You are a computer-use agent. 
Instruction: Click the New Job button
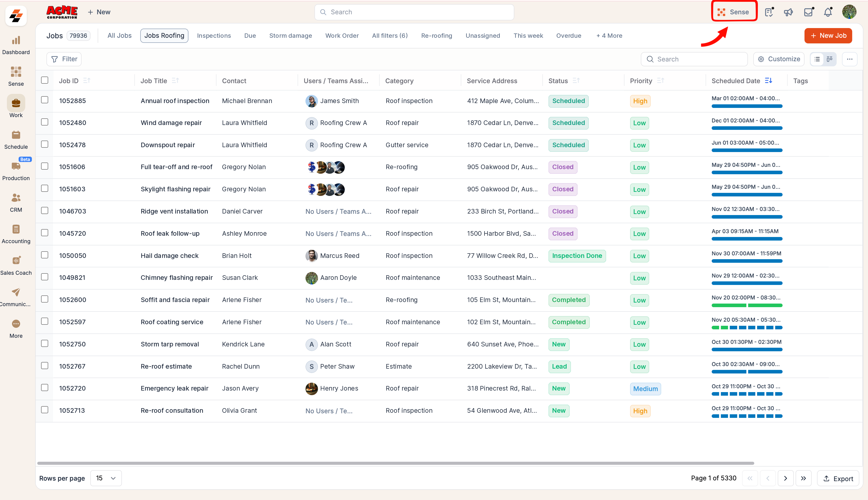point(828,36)
